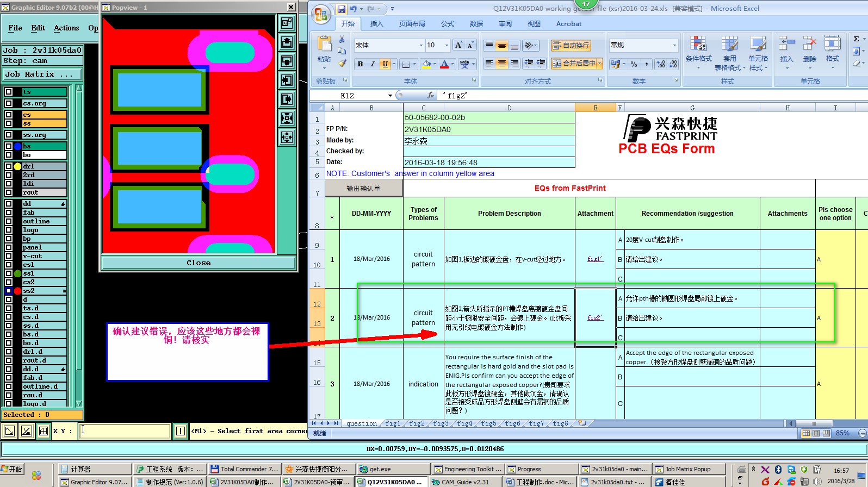Open the fig1' hyperlink in row 1
This screenshot has width=868, height=487.
pyautogui.click(x=596, y=259)
